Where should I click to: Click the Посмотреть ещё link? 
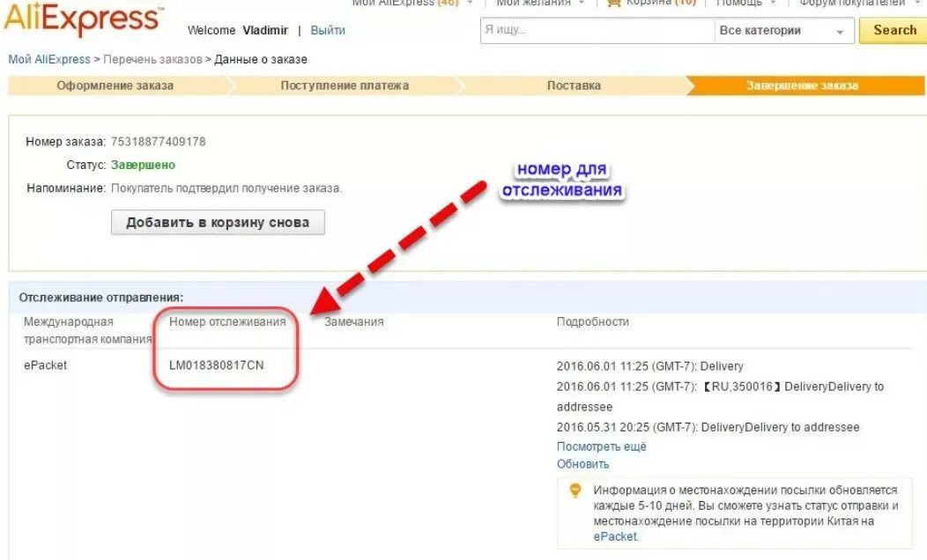601,446
